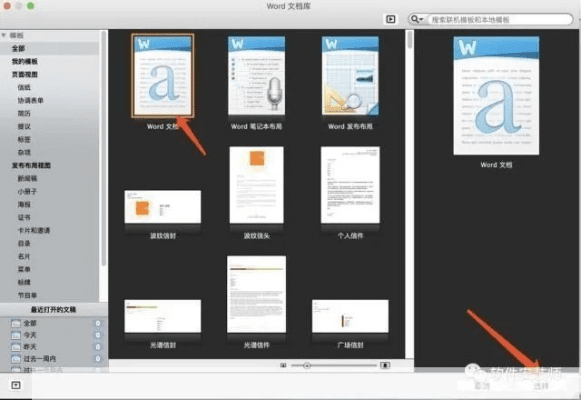Viewport: 581px width, 400px height.
Task: Open the 菜单 category
Action: [x=24, y=269]
